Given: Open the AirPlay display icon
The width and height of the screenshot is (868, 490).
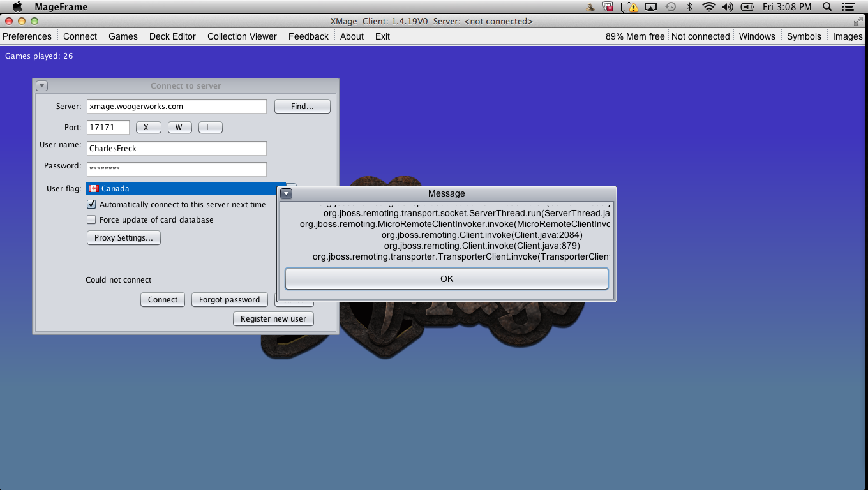Looking at the screenshot, I should coord(651,7).
